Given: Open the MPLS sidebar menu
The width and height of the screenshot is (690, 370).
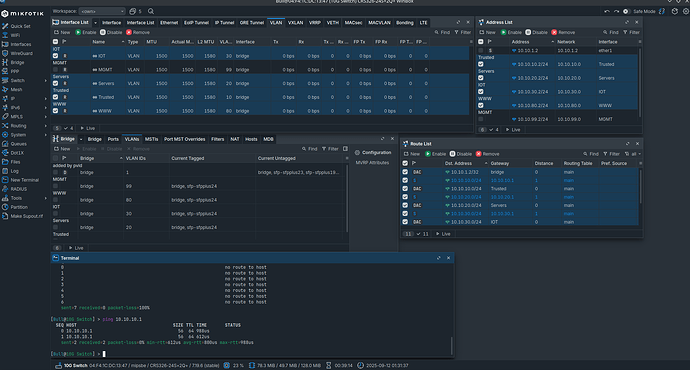Looking at the screenshot, I should coord(16,117).
